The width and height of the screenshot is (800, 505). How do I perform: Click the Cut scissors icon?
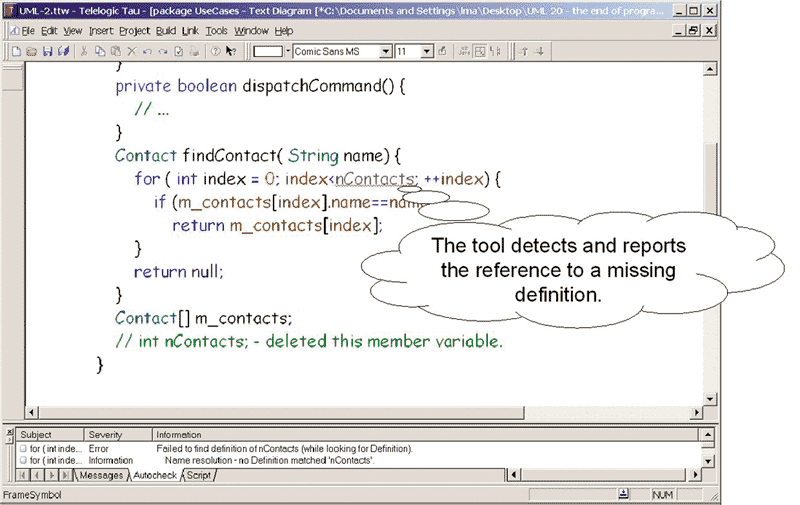85,51
